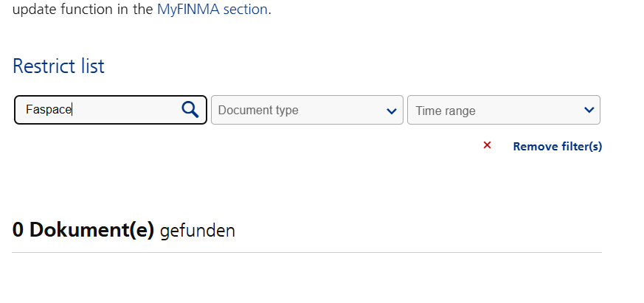Click the magnifying glass search icon
644x303 pixels.
(190, 110)
